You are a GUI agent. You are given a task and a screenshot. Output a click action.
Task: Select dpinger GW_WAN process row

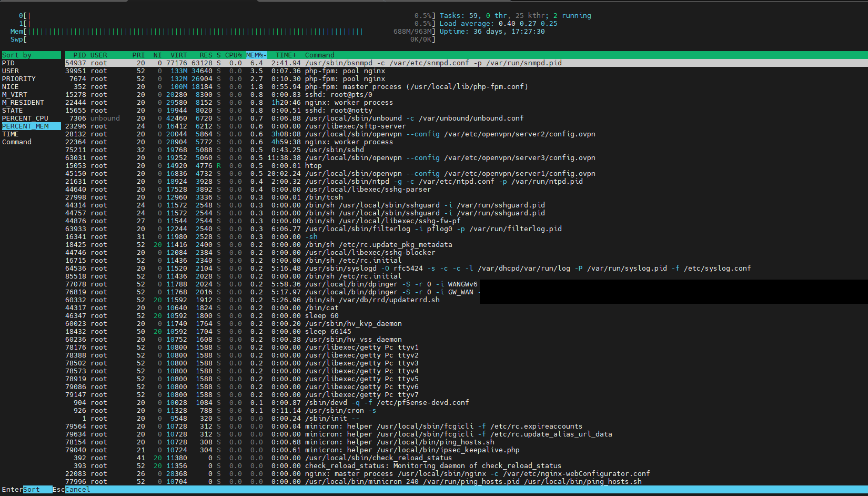click(x=466, y=292)
